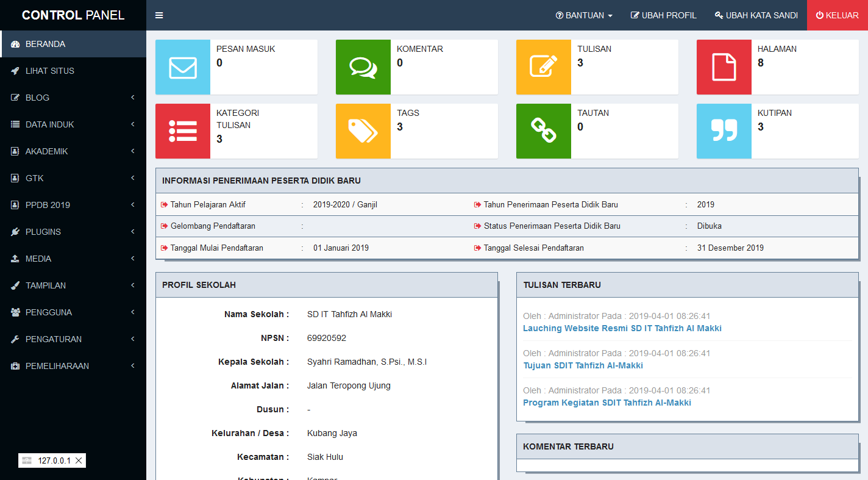Click the Tags label icon
The image size is (868, 480).
click(x=363, y=131)
